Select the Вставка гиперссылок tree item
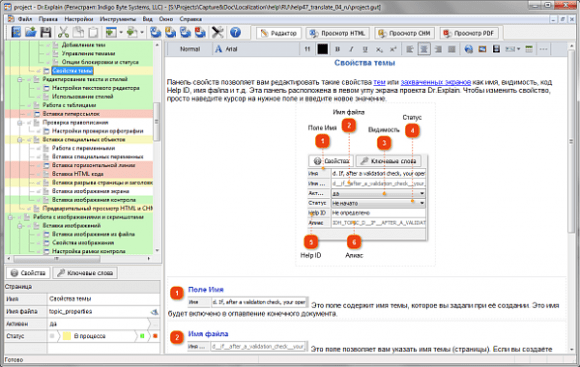 tap(71, 114)
